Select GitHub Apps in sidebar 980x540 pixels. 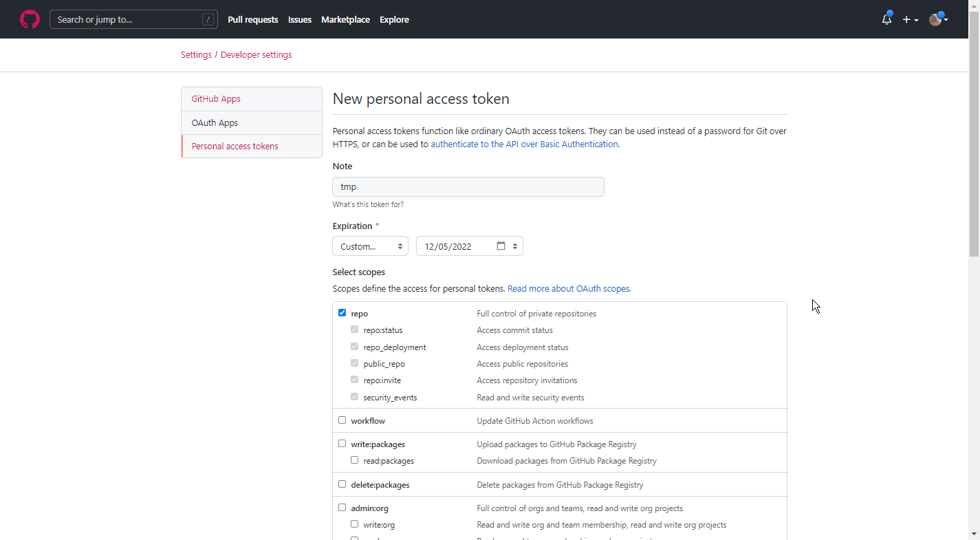216,99
